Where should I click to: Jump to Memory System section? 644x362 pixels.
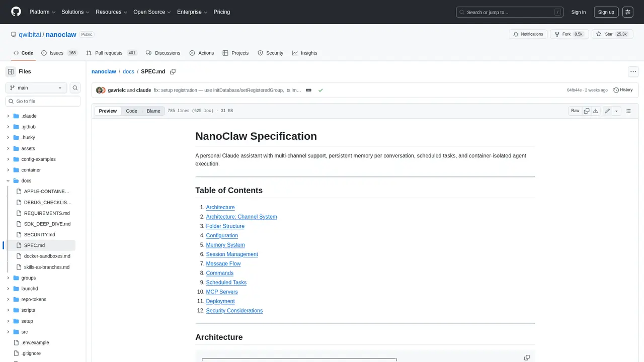(225, 245)
